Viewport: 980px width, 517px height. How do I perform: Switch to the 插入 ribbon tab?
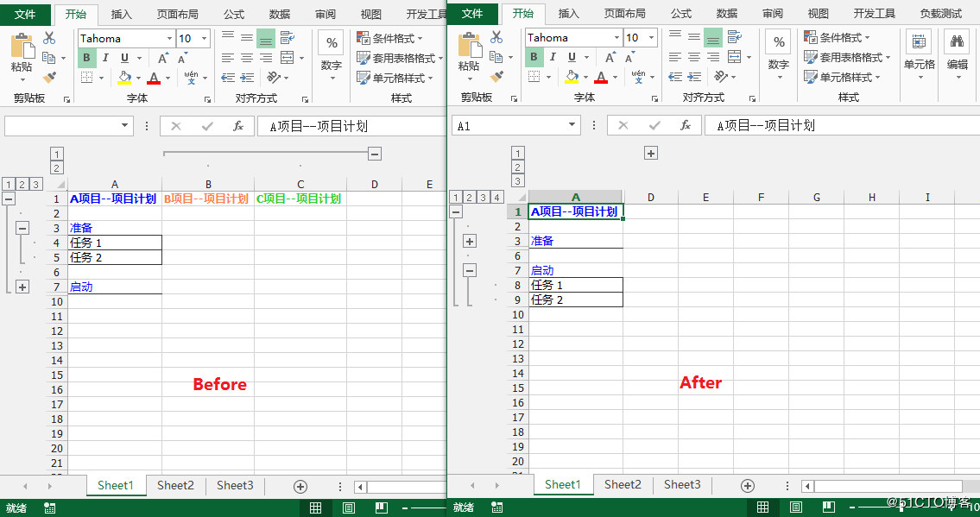coord(120,14)
